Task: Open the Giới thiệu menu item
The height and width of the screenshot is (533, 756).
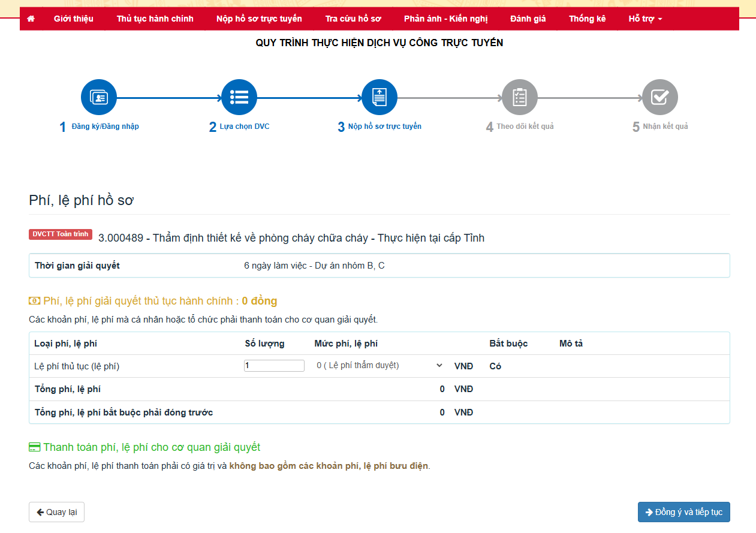Action: [74, 19]
